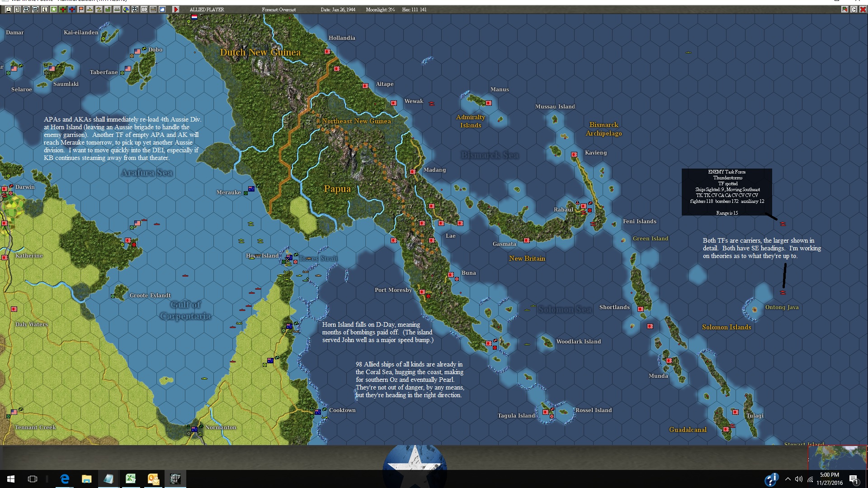Toggle the single yellow ship display icon
868x488 pixels.
click(x=90, y=9)
